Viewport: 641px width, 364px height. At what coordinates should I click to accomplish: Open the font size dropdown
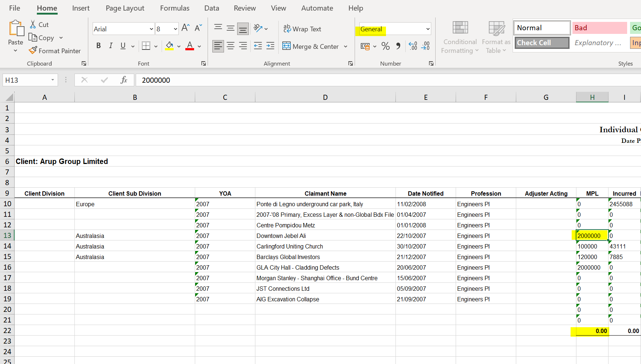(175, 29)
